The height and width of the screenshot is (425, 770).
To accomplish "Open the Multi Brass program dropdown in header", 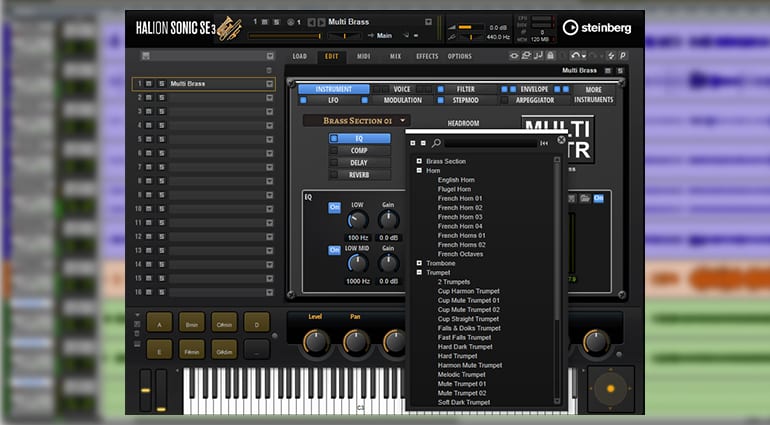I will click(x=428, y=22).
